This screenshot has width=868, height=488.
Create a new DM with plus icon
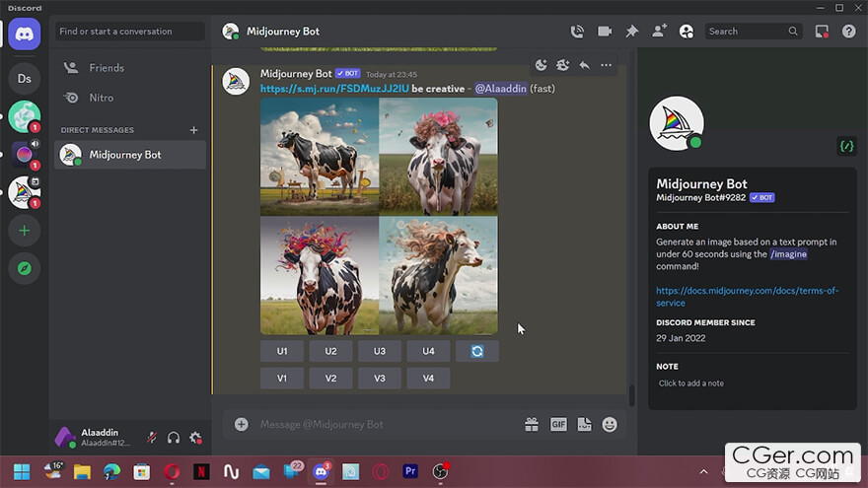click(x=193, y=130)
